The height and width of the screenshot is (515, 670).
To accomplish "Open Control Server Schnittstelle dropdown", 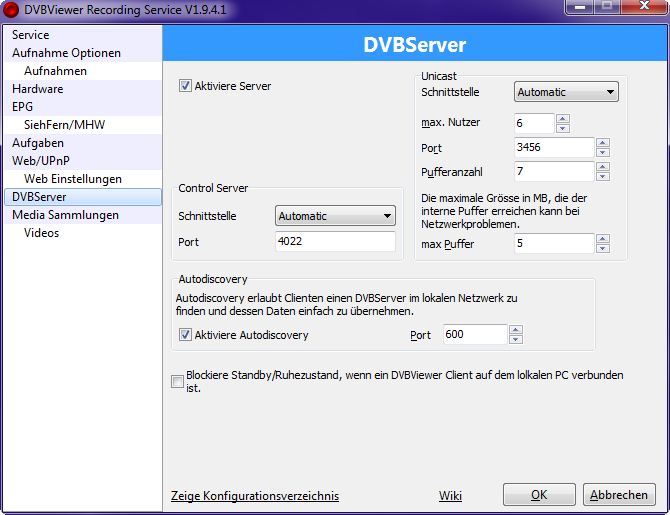I will [x=335, y=216].
